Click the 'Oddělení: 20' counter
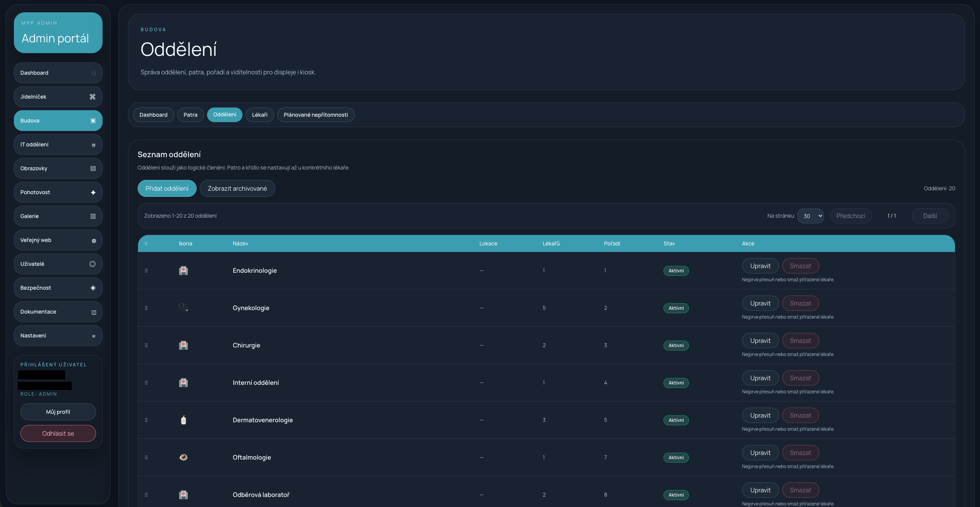 (939, 188)
